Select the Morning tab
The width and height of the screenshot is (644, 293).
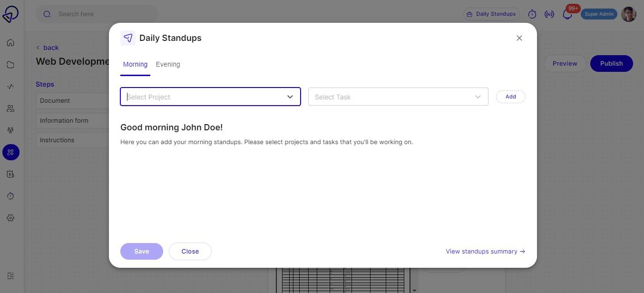pyautogui.click(x=135, y=64)
